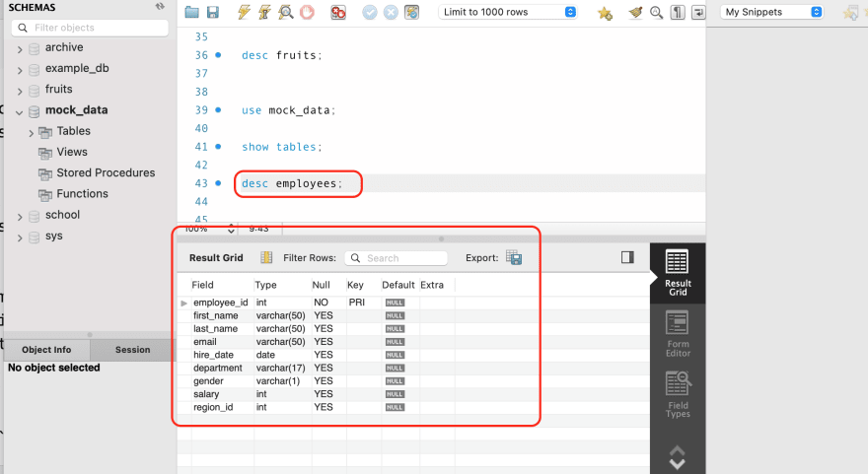Viewport: 868px width, 474px height.
Task: Beautify the query with the broom icon
Action: (635, 12)
